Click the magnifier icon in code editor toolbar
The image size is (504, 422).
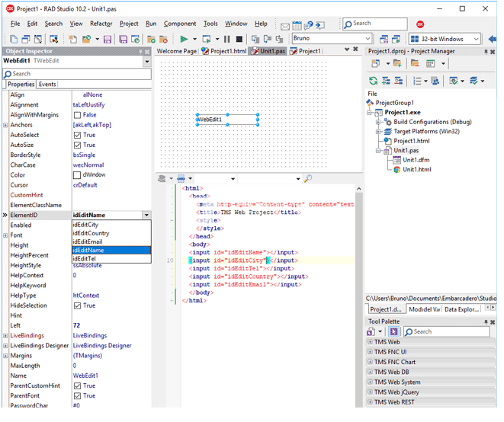[308, 178]
